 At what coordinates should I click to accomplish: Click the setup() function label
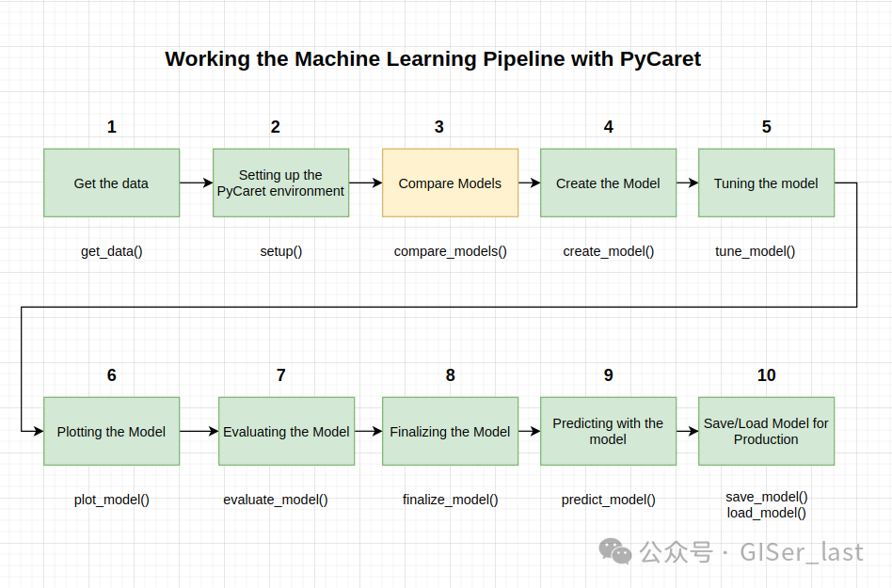pyautogui.click(x=281, y=251)
